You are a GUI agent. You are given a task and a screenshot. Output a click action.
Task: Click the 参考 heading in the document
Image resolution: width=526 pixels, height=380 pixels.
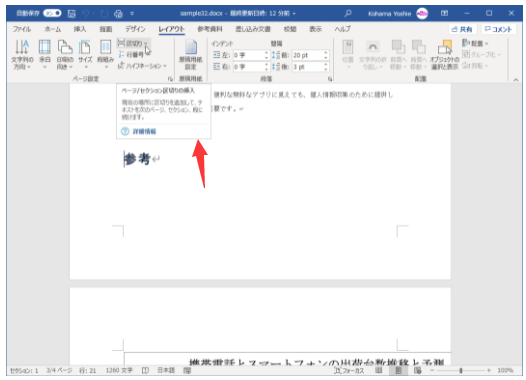pyautogui.click(x=137, y=159)
